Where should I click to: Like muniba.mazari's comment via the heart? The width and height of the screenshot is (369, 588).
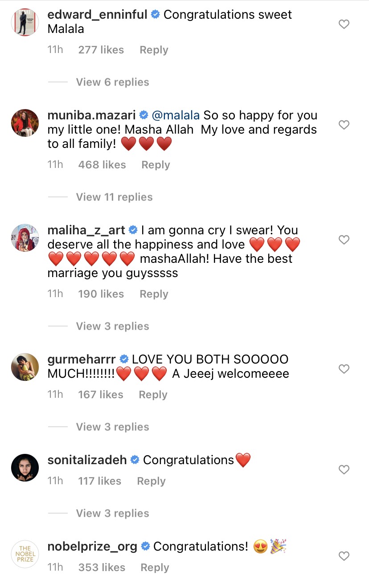point(344,125)
